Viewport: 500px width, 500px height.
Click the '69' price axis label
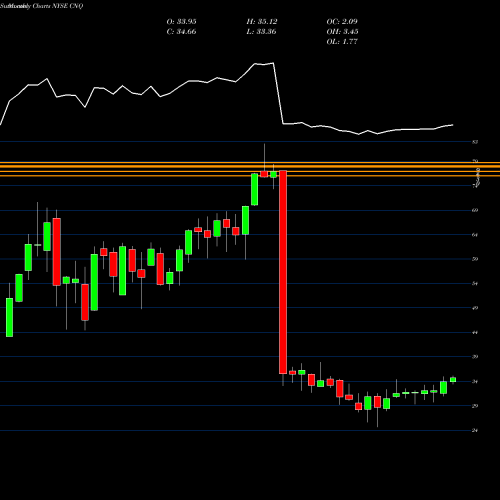tap(475, 210)
